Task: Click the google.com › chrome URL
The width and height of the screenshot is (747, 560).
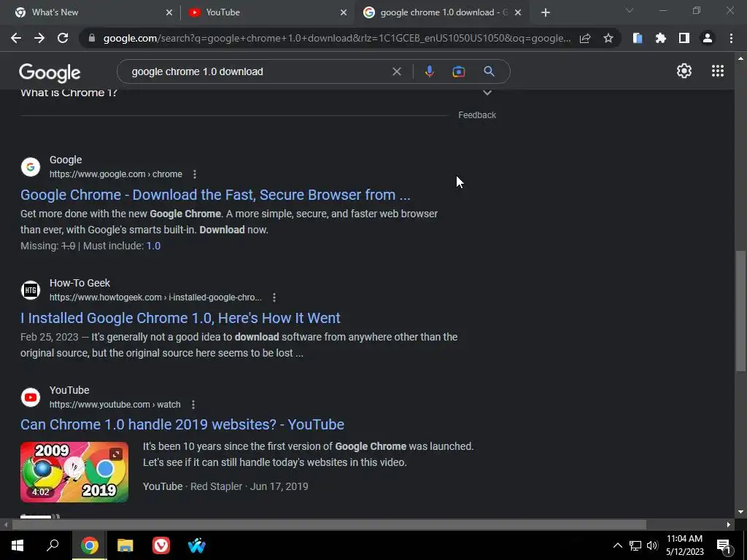Action: 116,174
